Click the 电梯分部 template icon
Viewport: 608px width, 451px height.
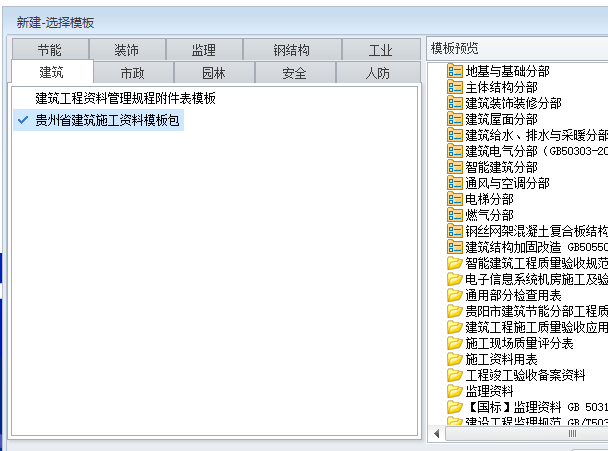click(x=455, y=200)
